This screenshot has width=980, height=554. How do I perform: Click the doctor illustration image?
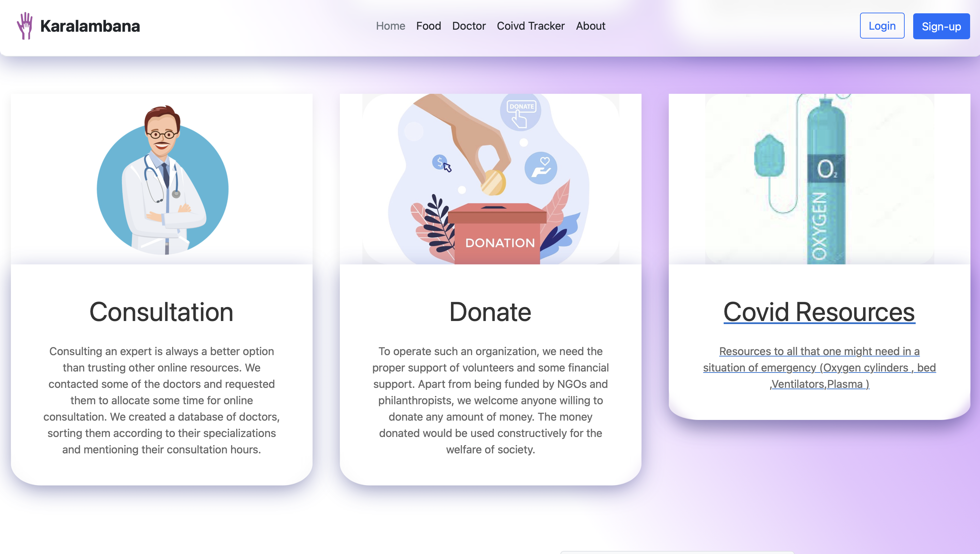click(163, 179)
